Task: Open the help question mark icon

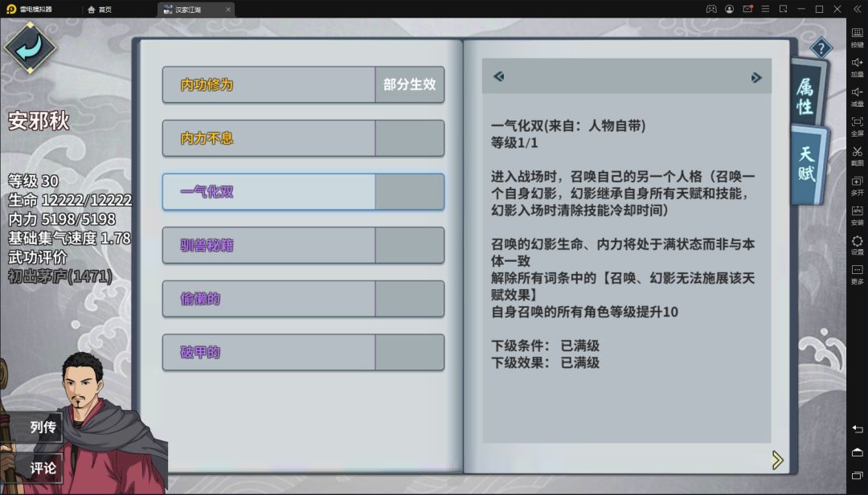Action: tap(821, 48)
